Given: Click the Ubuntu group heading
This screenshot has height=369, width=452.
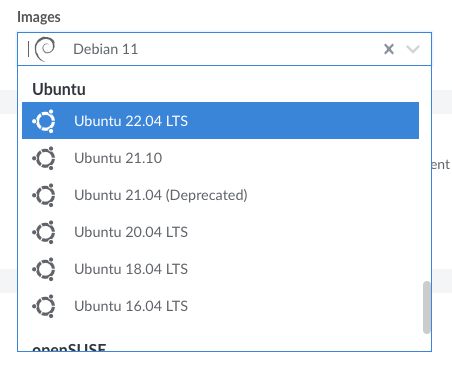Looking at the screenshot, I should coord(59,89).
